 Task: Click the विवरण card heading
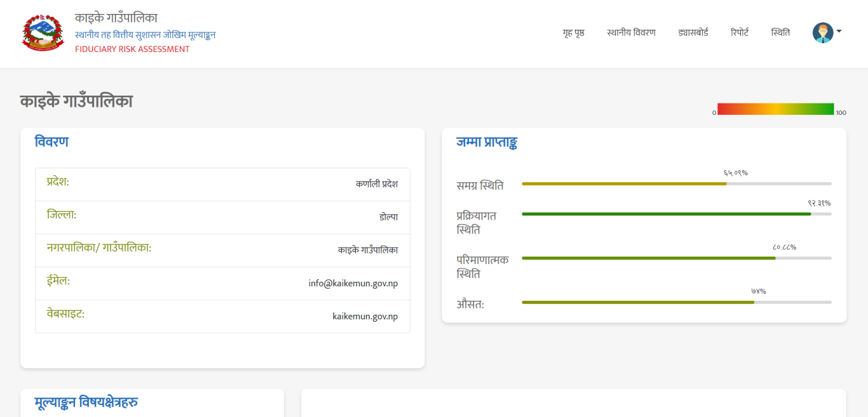coord(51,142)
